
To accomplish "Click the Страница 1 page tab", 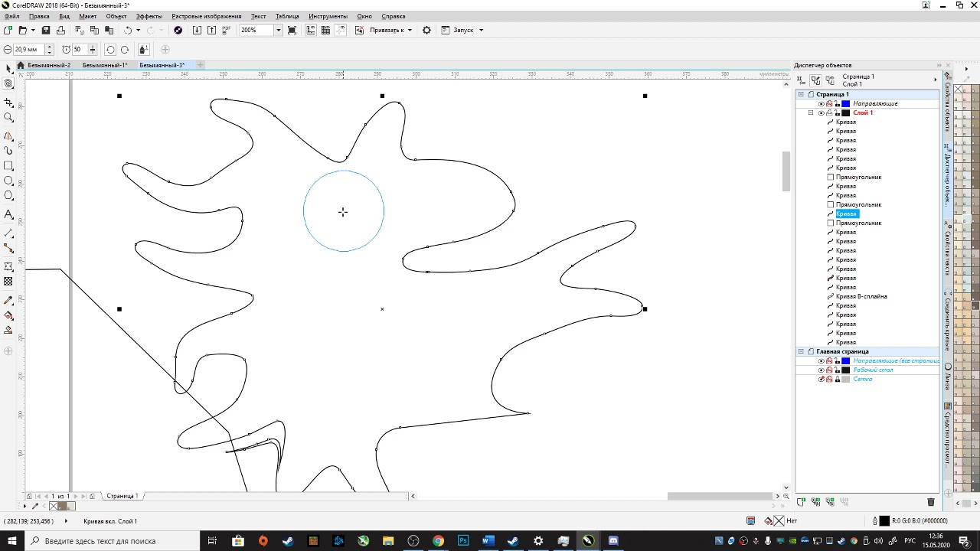I will pos(122,496).
